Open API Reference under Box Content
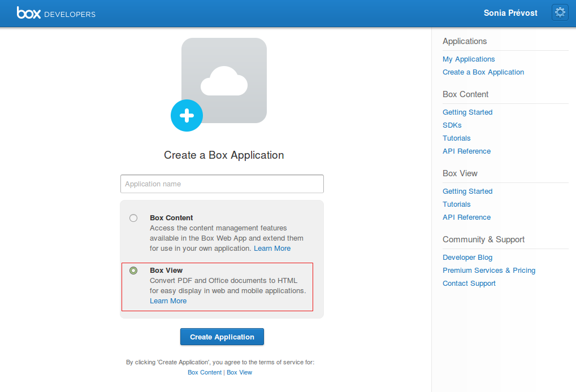576x392 pixels. [x=466, y=151]
